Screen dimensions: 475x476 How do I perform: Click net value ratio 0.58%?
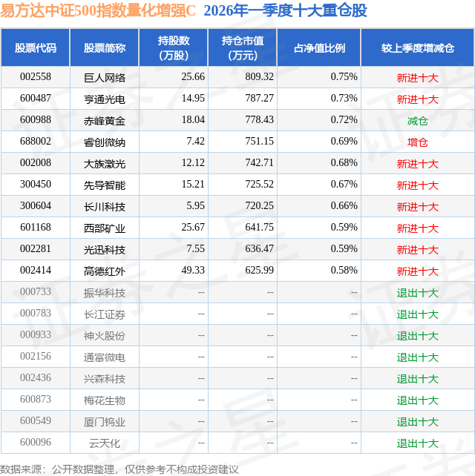tap(344, 270)
